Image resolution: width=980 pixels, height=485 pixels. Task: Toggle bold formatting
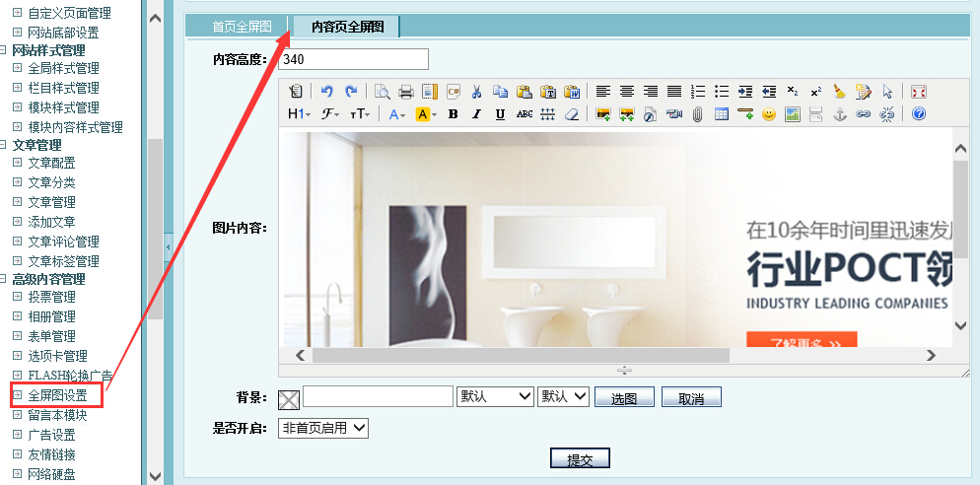click(453, 114)
